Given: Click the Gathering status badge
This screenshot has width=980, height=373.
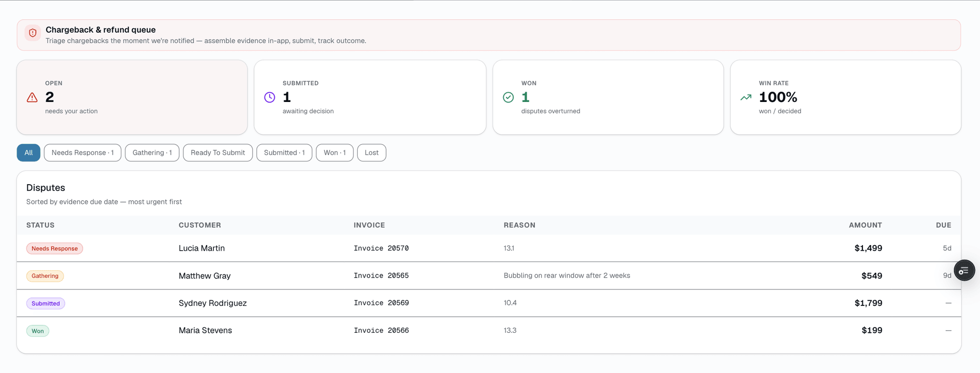Looking at the screenshot, I should click(x=45, y=276).
